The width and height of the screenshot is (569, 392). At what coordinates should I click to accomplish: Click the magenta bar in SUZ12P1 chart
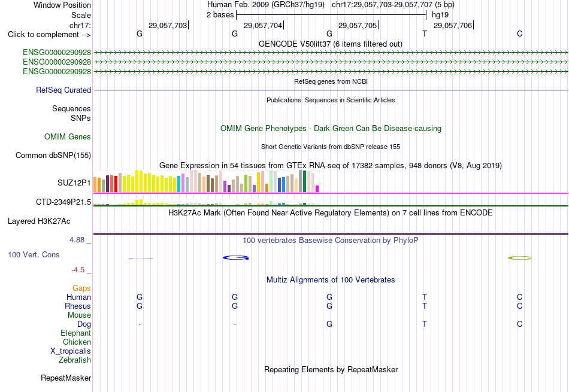pyautogui.click(x=317, y=189)
